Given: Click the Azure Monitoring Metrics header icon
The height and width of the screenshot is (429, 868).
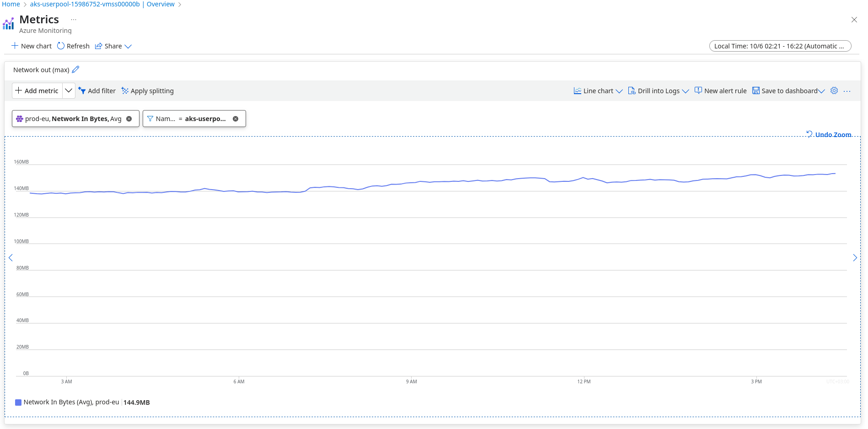Looking at the screenshot, I should [x=8, y=23].
